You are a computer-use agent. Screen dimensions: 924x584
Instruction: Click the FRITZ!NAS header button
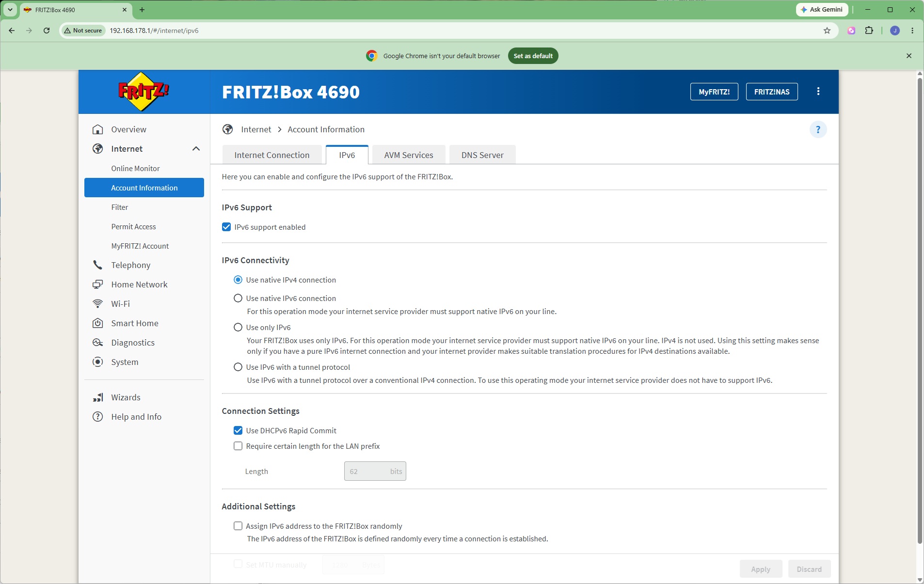tap(772, 92)
